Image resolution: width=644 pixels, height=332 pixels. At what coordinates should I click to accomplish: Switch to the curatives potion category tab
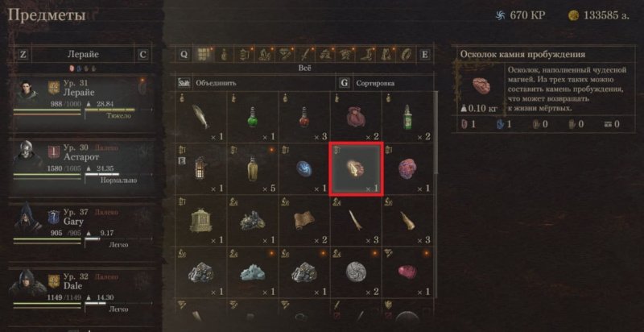224,55
